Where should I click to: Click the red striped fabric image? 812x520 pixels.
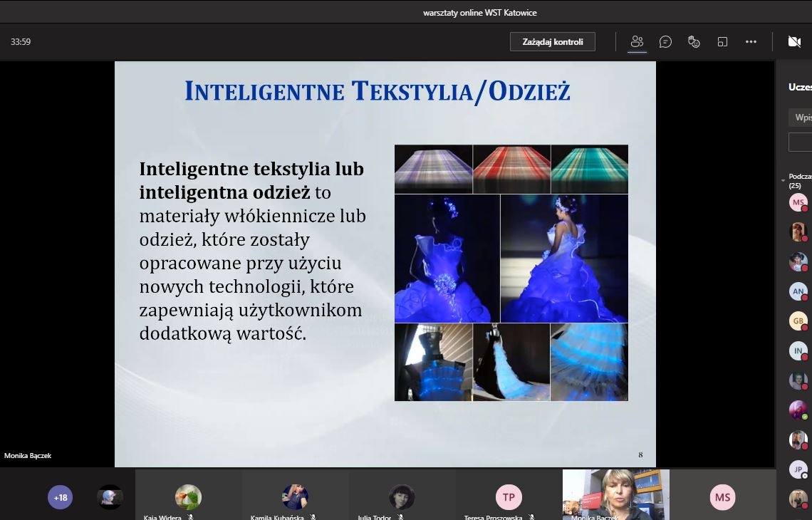(x=511, y=170)
